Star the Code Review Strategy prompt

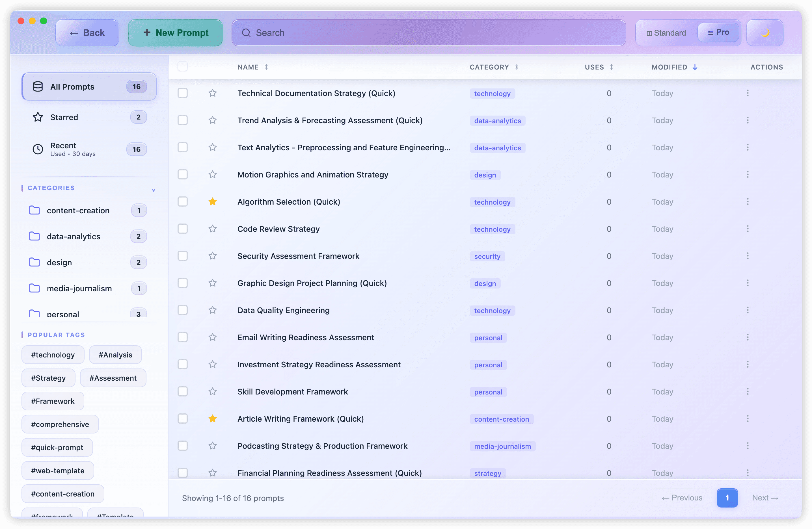(x=213, y=229)
